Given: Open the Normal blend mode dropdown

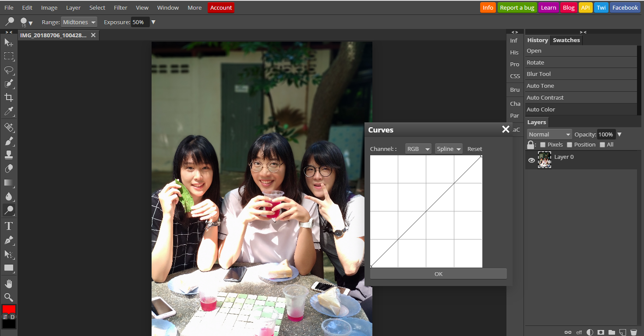Looking at the screenshot, I should (x=549, y=134).
